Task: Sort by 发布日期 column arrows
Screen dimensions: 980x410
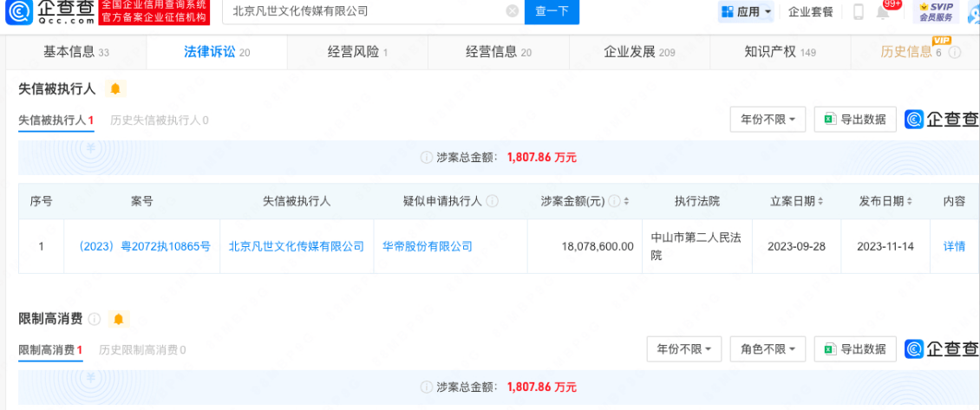Action: click(x=910, y=201)
